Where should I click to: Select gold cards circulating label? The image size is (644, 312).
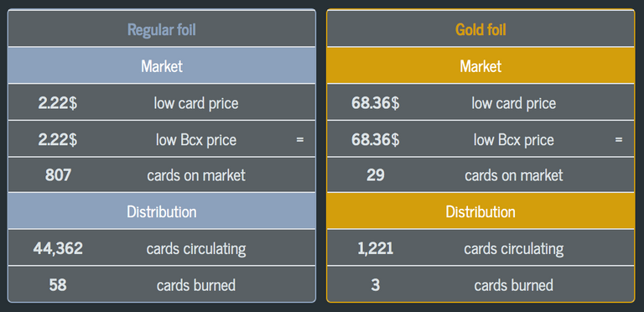tap(514, 248)
